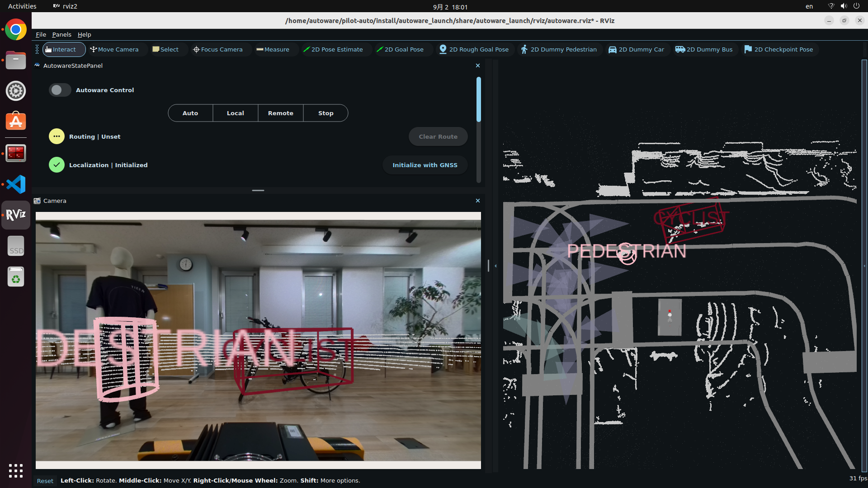Image resolution: width=868 pixels, height=488 pixels.
Task: Click Initialize with GNSS button
Action: pos(425,165)
